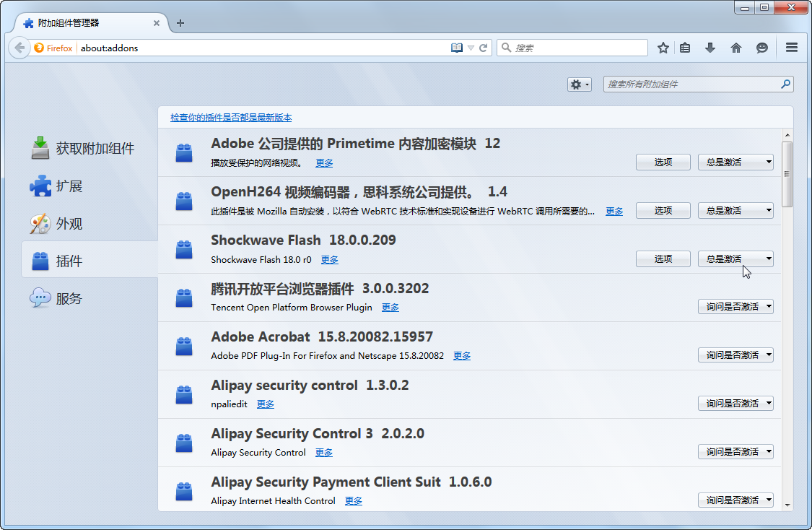Close the 附加组件管理器 tab

pyautogui.click(x=157, y=23)
